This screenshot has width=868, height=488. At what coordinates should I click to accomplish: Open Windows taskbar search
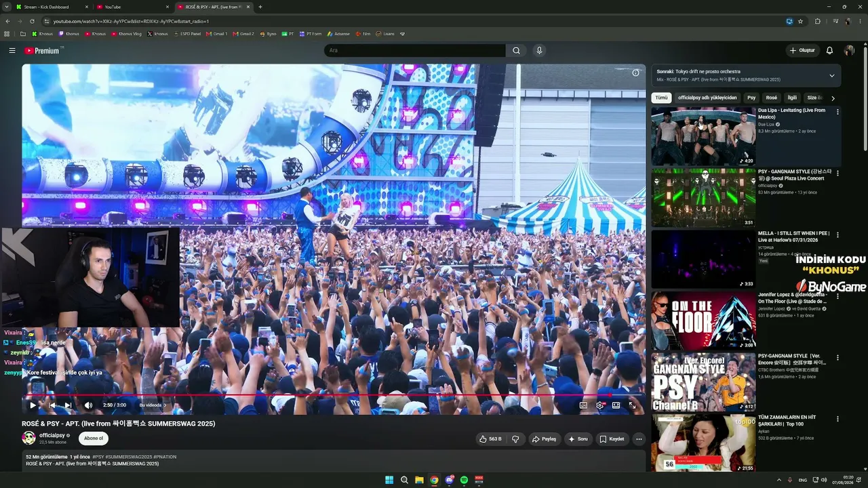(404, 480)
